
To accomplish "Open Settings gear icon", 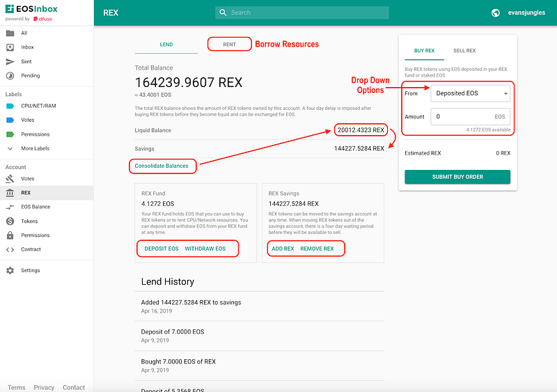I will (x=10, y=270).
